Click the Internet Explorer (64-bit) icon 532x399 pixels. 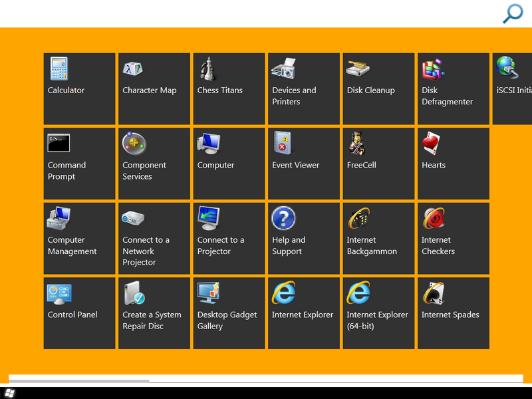click(358, 292)
